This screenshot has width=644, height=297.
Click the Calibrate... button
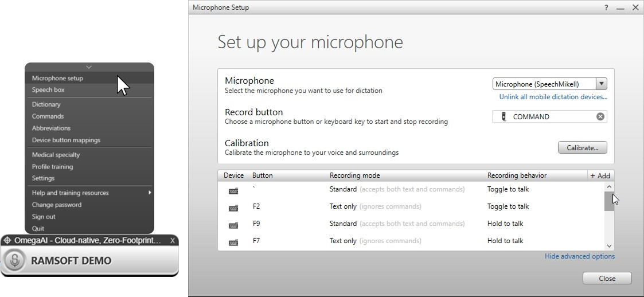click(583, 147)
